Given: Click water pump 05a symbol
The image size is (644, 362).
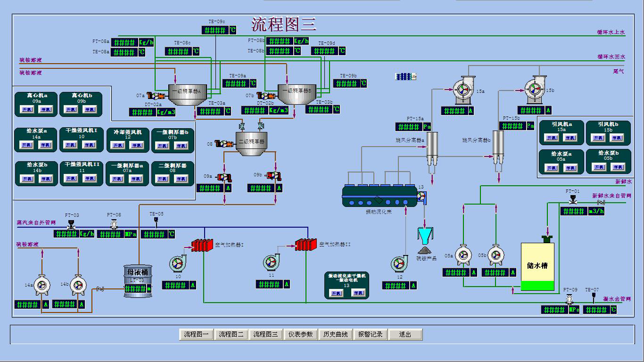Looking at the screenshot, I should (462, 255).
